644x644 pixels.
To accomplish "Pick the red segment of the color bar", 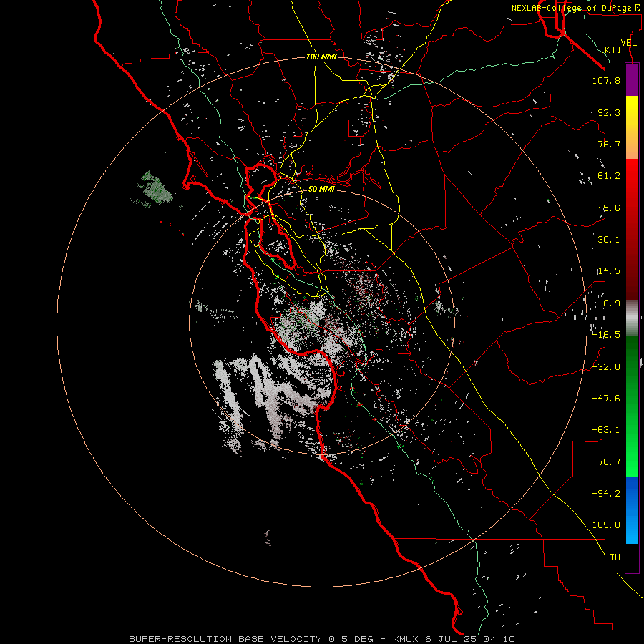I will pyautogui.click(x=632, y=229).
